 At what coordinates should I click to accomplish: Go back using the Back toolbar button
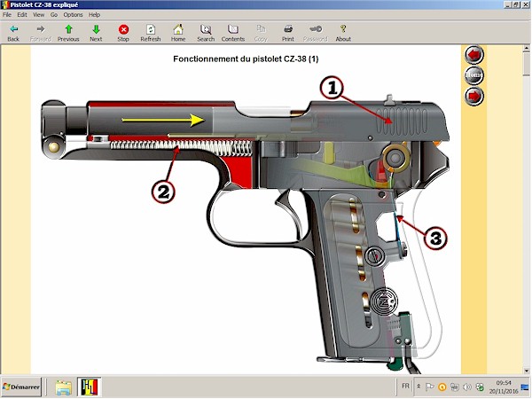pyautogui.click(x=13, y=34)
